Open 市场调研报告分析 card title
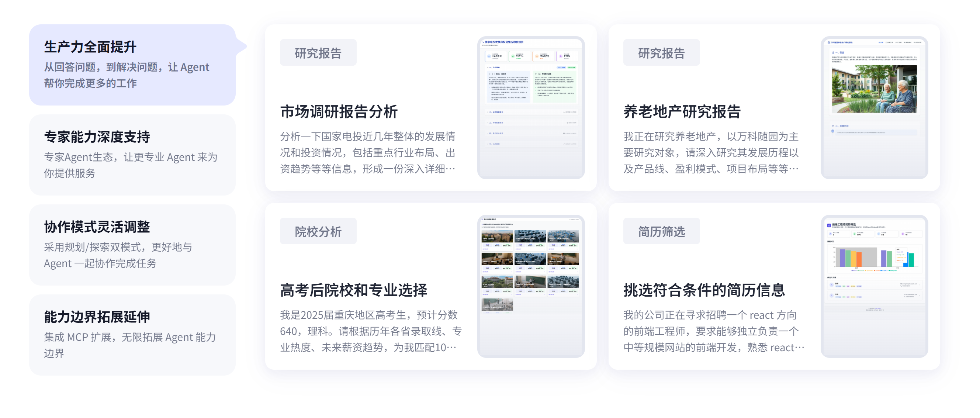980x418 pixels. (x=339, y=111)
